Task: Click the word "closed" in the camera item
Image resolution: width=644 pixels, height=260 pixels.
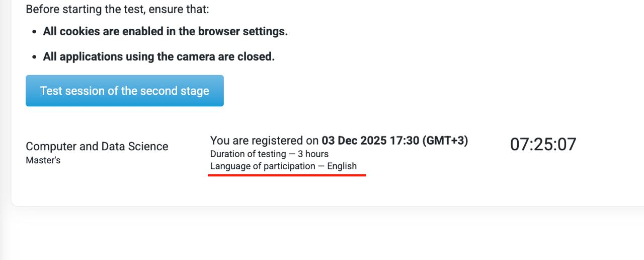Action: point(257,56)
